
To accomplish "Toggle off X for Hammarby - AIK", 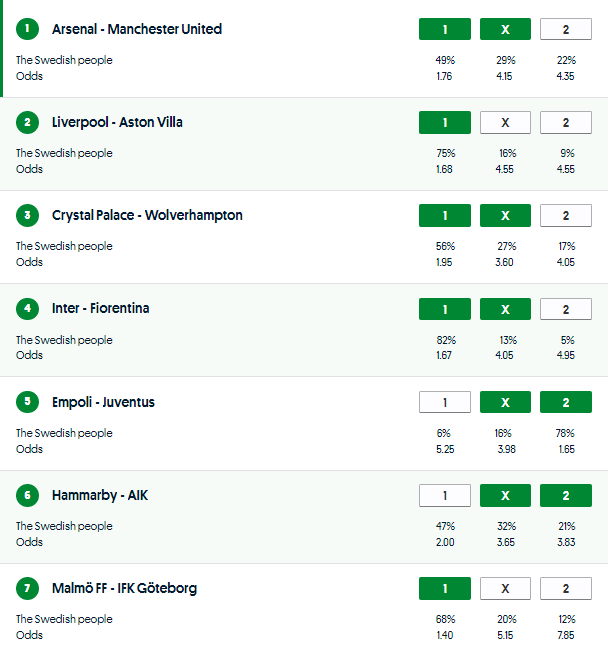I will pos(505,495).
